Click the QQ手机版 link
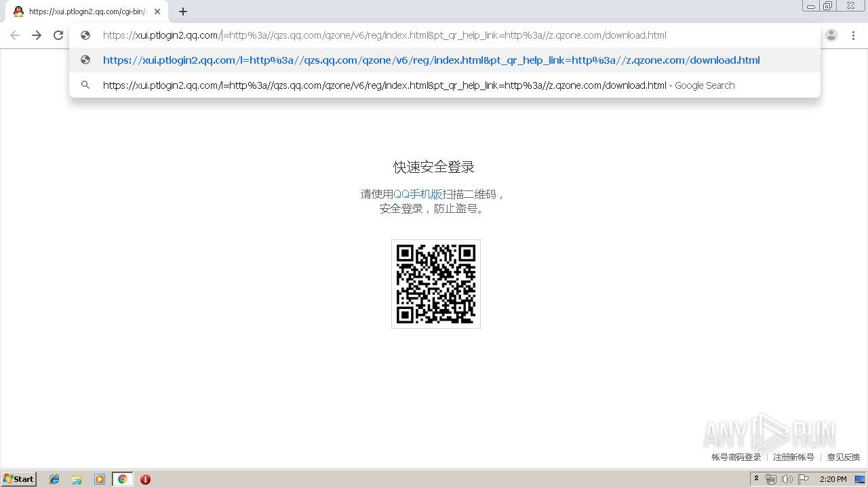This screenshot has width=868, height=488. [x=418, y=195]
